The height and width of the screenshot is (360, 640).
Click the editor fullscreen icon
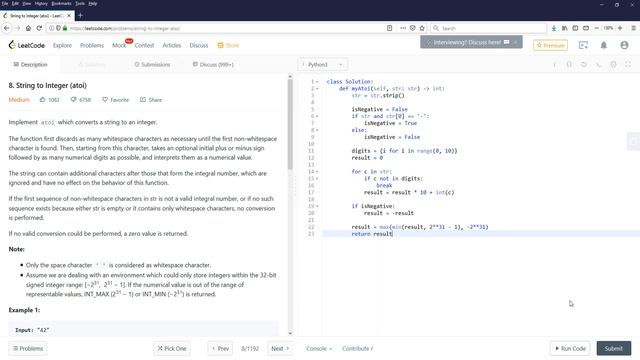(x=628, y=64)
